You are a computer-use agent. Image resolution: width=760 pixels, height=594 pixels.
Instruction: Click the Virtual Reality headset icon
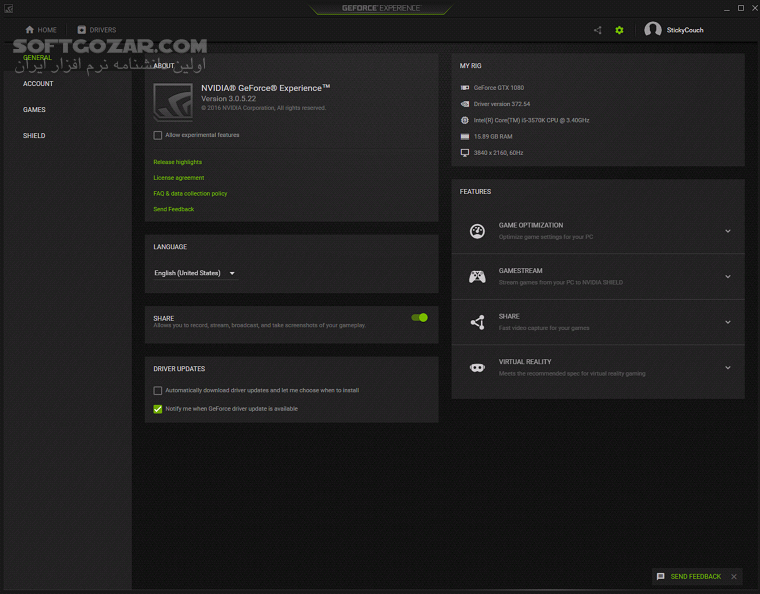pos(477,368)
